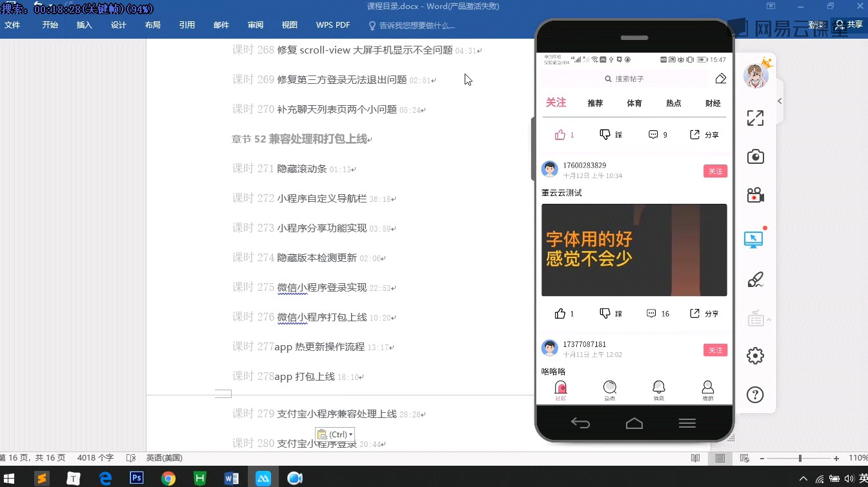Viewport: 868px width, 487px height.
Task: Follow user 17377087181 via 关注 button
Action: (715, 350)
